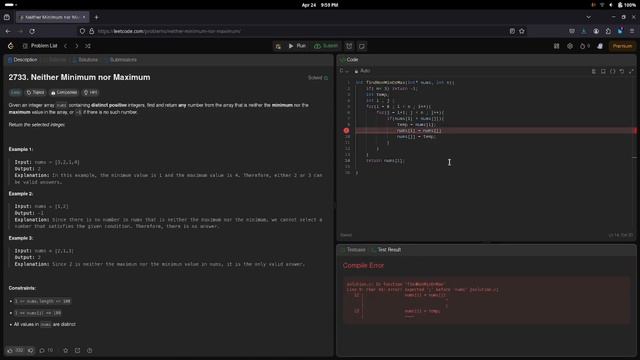Pick a random problem shuffle icon
Viewport: 640px width, 360px height.
pos(88,46)
